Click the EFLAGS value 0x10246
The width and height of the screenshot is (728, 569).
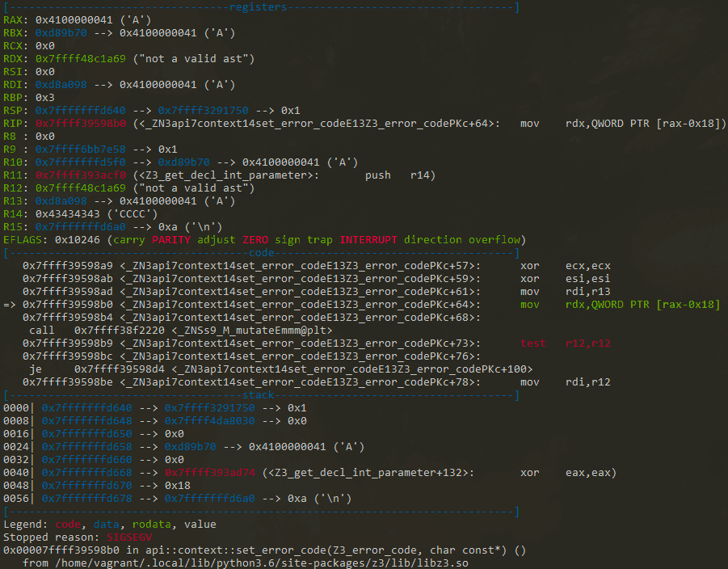pos(78,240)
